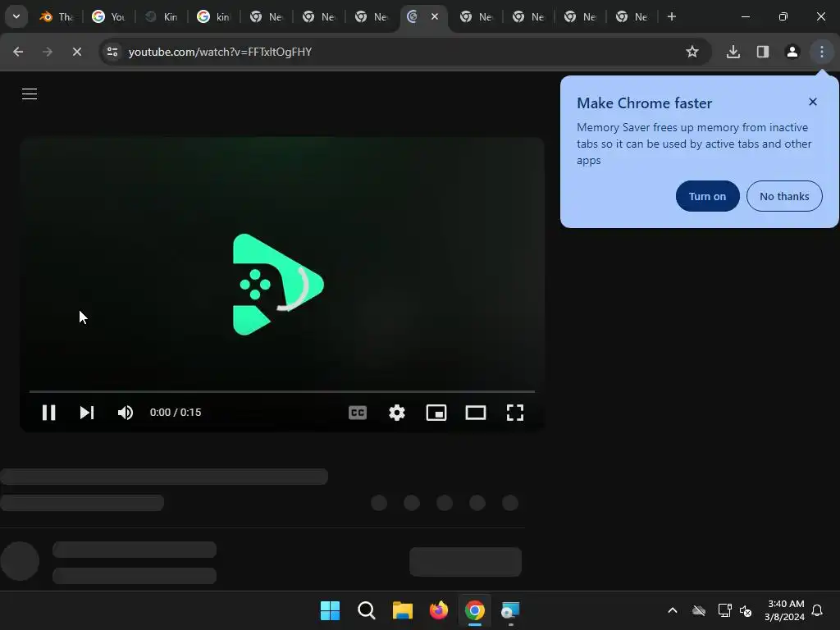Click No thanks in Memory Saver popup

click(784, 196)
